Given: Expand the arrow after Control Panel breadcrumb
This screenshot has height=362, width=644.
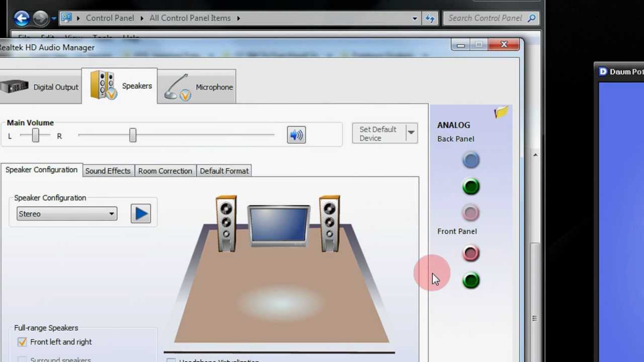Looking at the screenshot, I should [x=142, y=18].
